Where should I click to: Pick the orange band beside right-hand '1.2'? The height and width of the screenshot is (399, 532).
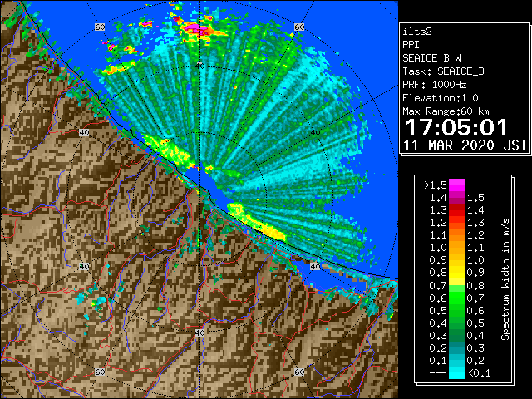[x=457, y=235]
